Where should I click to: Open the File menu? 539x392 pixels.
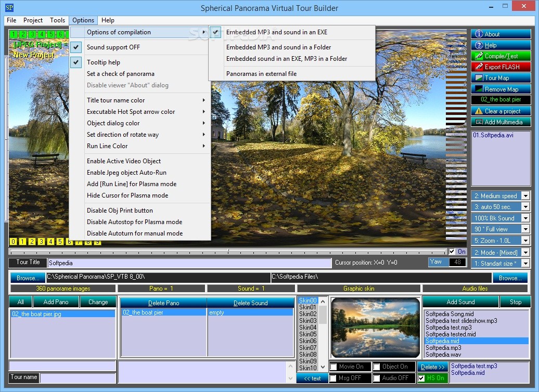click(x=11, y=20)
